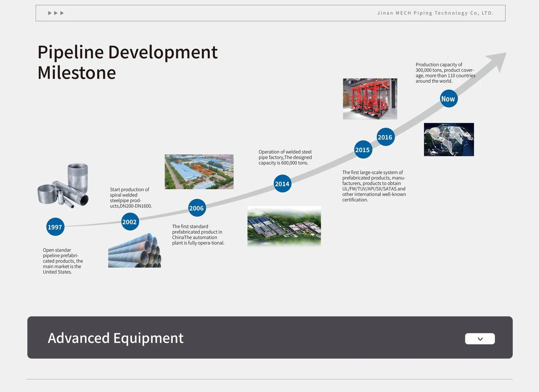This screenshot has width=539, height=392.
Task: Select the 2006 timeline marker
Action: click(x=197, y=208)
